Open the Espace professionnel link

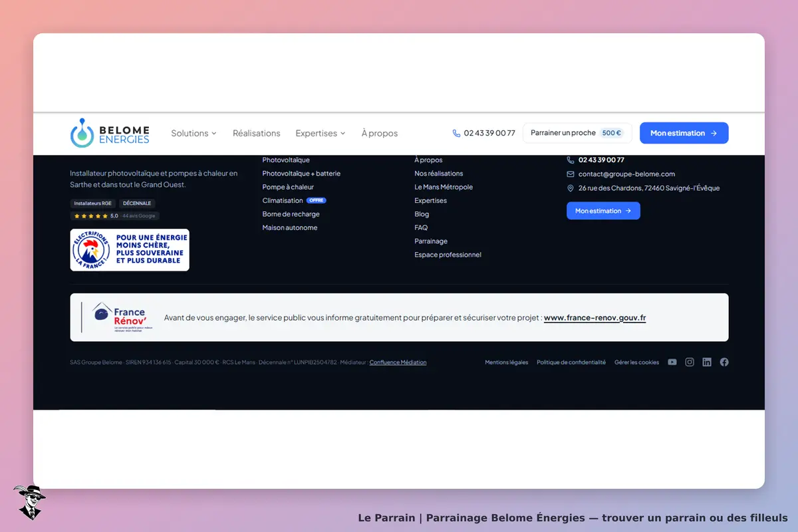pos(448,255)
